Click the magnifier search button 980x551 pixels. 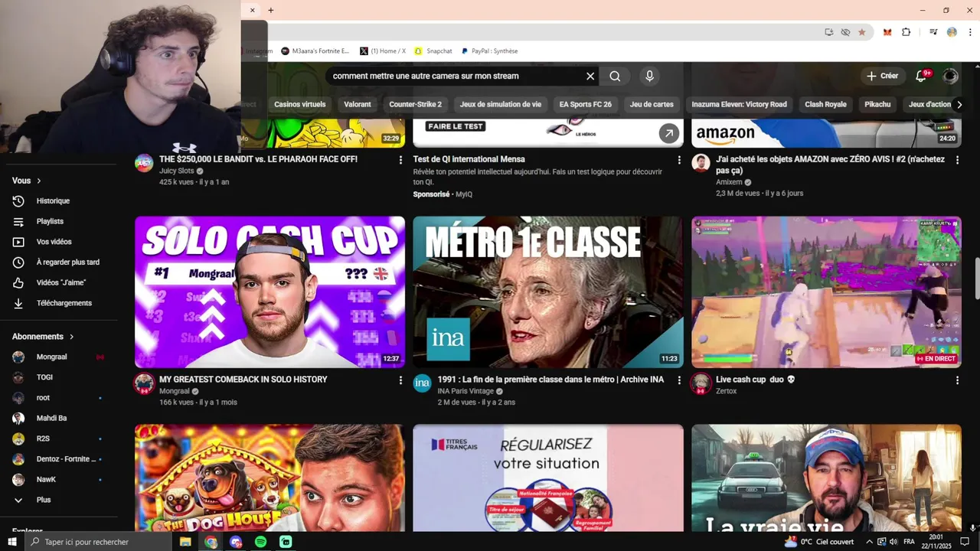[615, 76]
